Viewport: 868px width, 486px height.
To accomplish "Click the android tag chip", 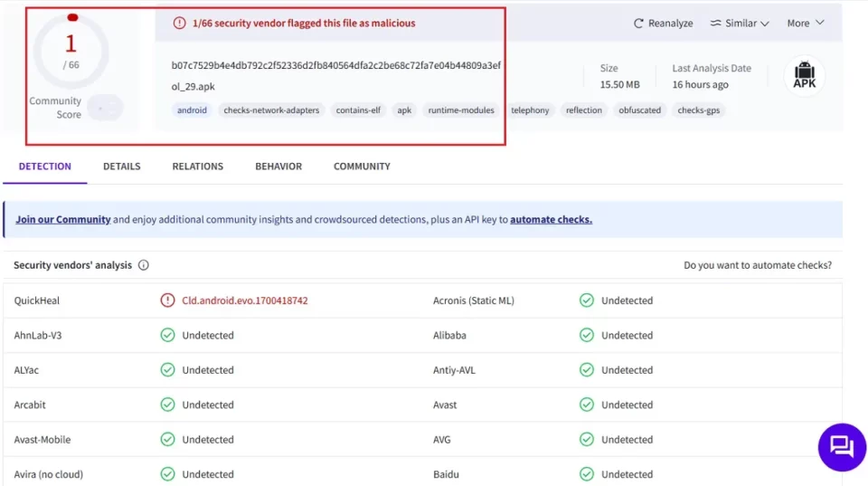I will pyautogui.click(x=192, y=110).
